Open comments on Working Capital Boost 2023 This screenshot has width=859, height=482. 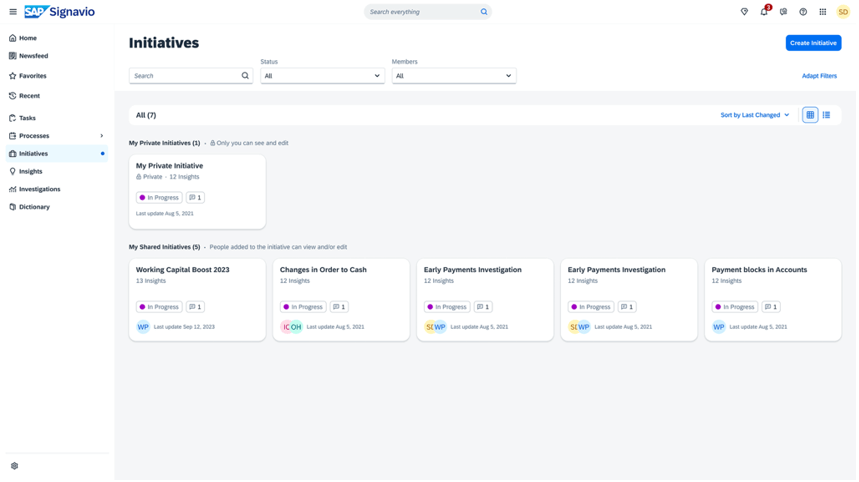[x=195, y=307]
